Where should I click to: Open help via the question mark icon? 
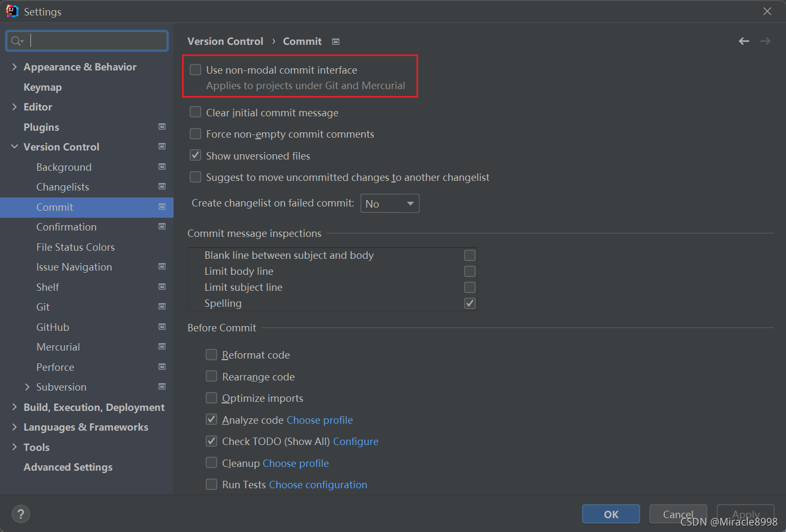tap(21, 514)
